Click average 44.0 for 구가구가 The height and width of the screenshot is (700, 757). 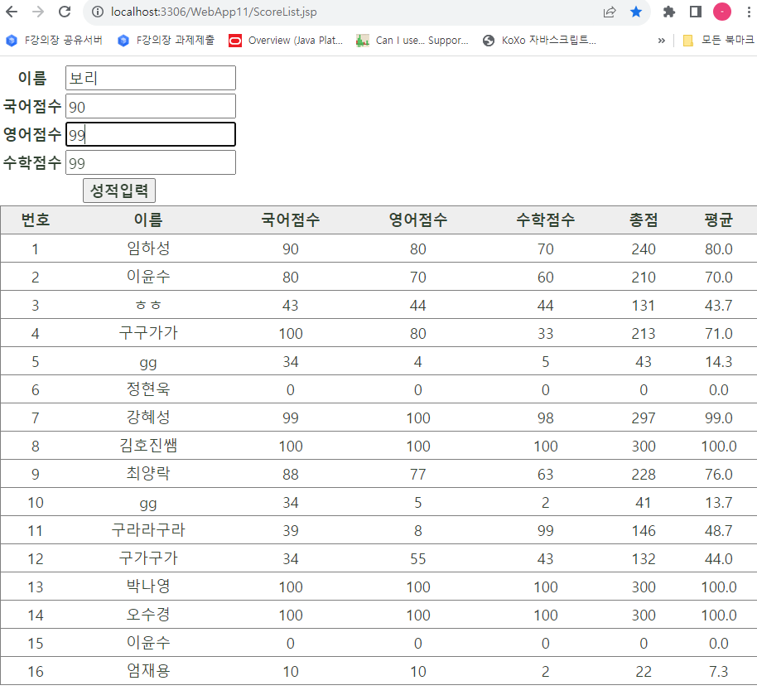coord(718,559)
